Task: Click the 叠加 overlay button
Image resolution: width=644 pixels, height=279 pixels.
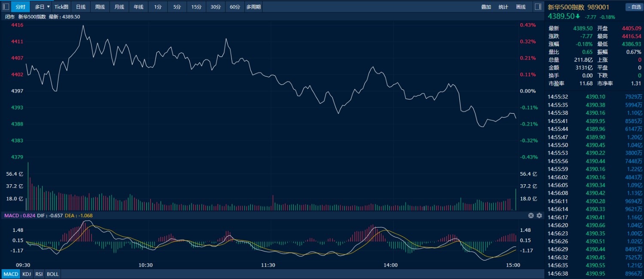Action: 486,7
